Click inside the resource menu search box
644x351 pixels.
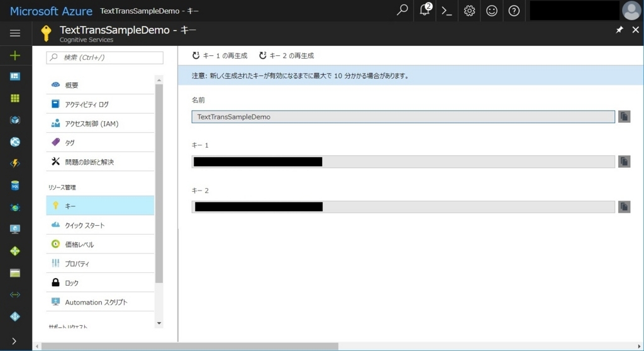104,57
